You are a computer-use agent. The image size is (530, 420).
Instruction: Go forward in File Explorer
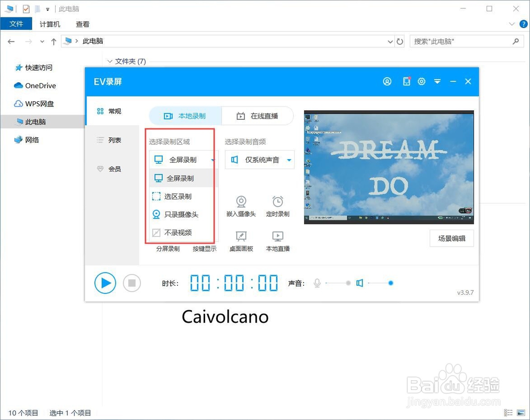(29, 41)
